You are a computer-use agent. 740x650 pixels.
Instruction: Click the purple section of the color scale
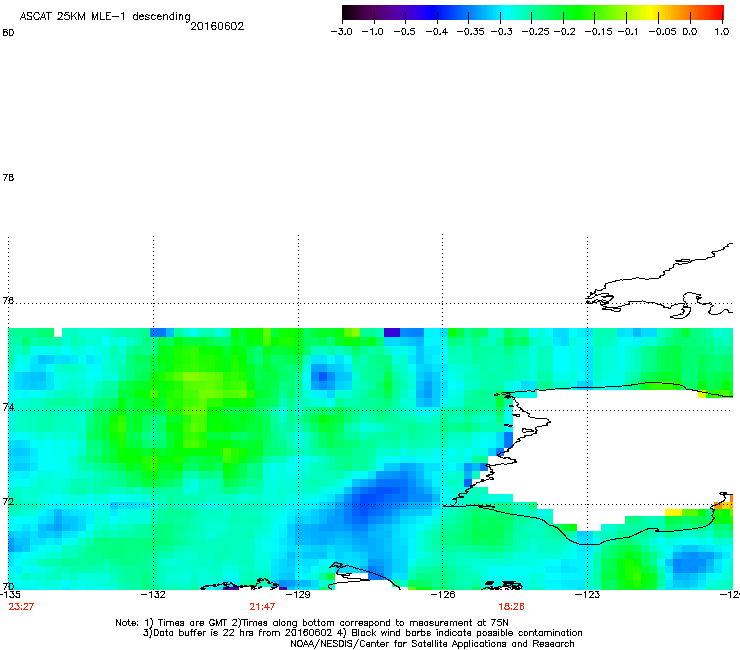point(401,12)
